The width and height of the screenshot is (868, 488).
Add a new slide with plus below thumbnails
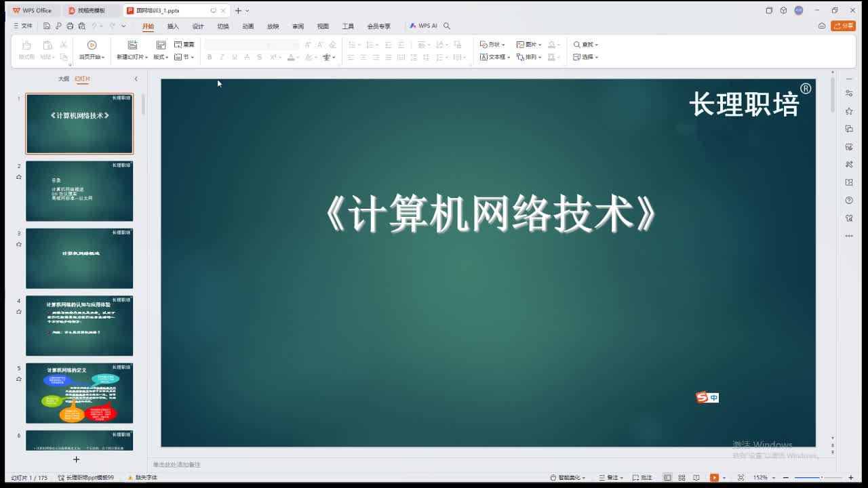pos(76,459)
